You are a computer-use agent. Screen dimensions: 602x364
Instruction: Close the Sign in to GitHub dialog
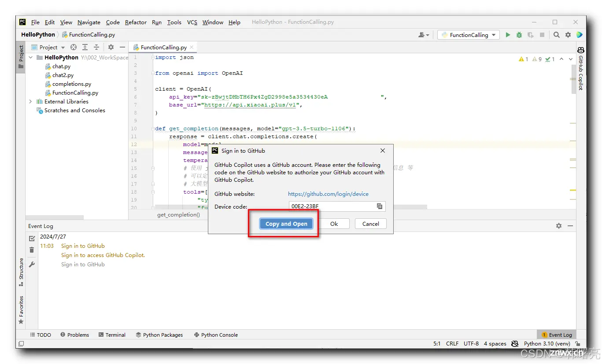pos(383,151)
